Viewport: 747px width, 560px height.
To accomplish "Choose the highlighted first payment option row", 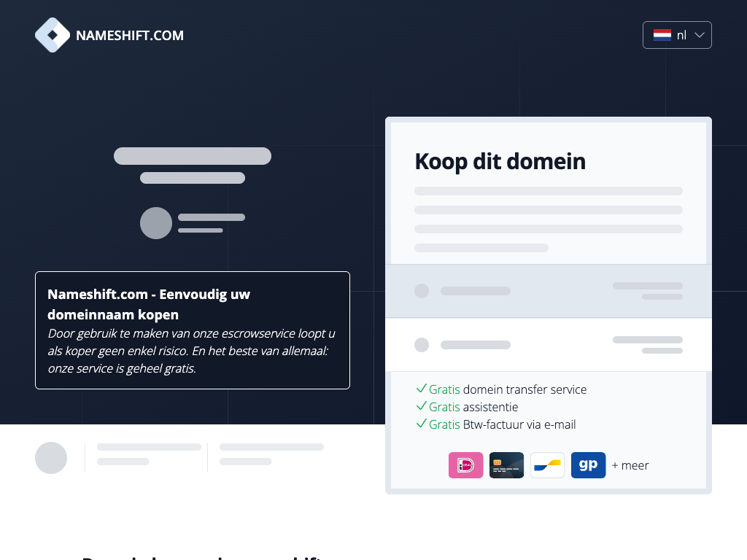I will (x=549, y=291).
